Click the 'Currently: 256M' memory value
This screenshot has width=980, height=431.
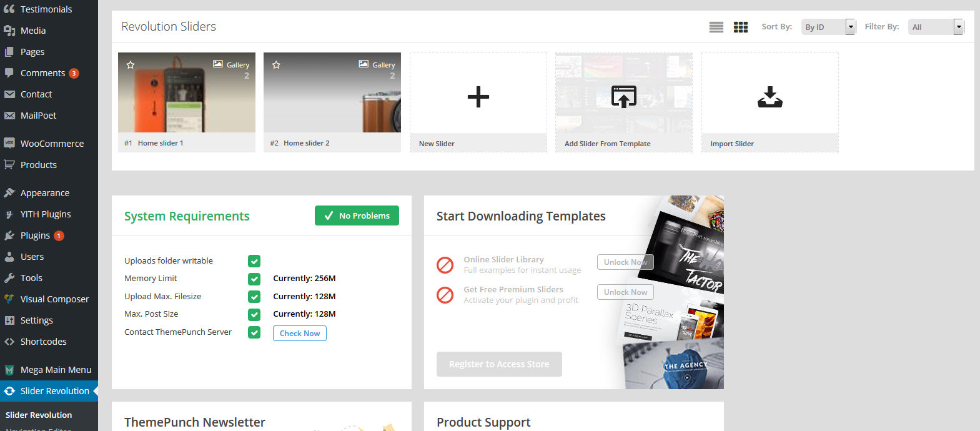[x=304, y=279]
